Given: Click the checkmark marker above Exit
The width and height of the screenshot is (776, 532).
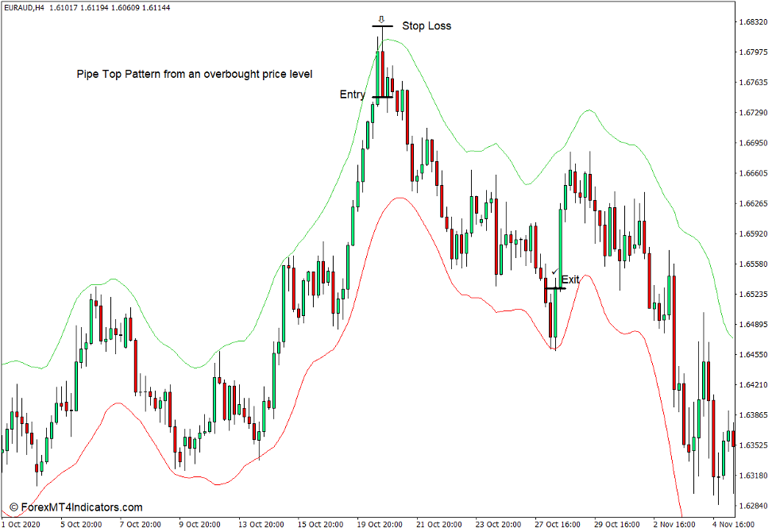Looking at the screenshot, I should (x=554, y=272).
